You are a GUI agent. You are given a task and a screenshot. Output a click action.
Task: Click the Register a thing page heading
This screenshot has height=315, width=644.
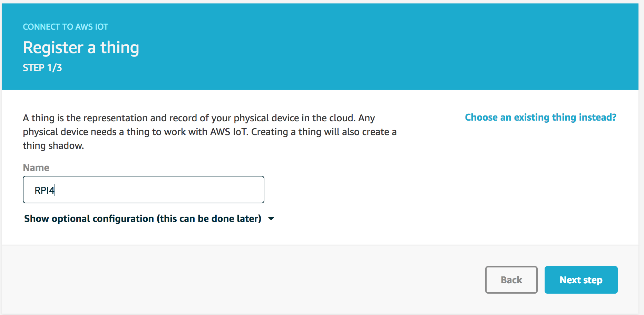[81, 47]
